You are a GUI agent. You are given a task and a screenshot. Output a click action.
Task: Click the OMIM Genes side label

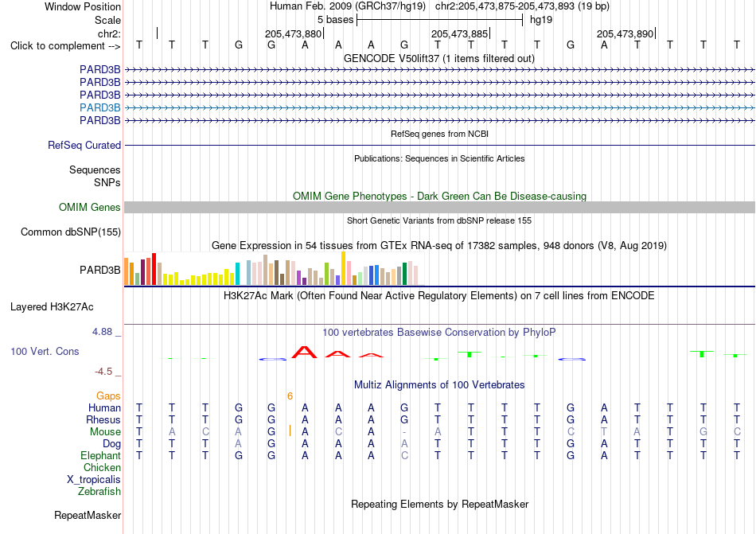click(x=89, y=207)
